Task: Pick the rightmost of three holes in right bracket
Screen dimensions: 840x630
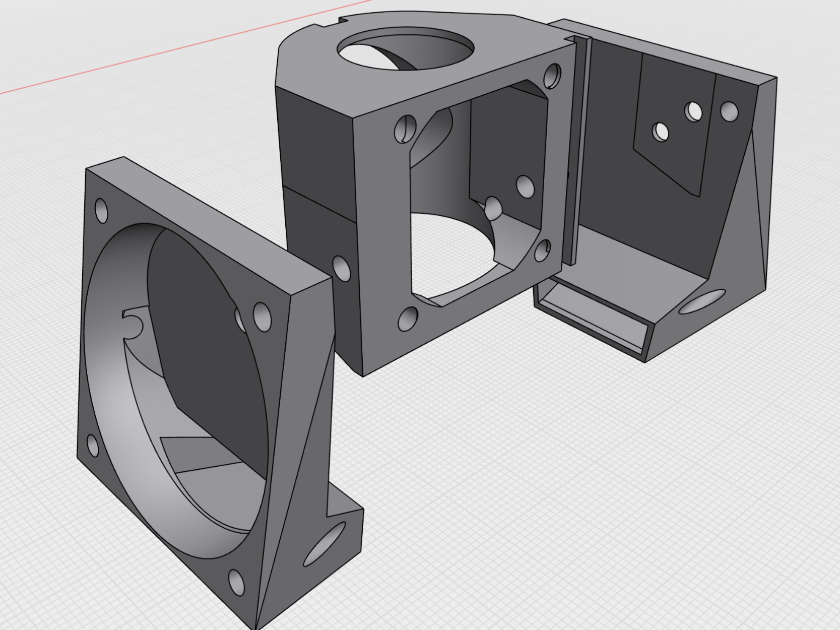Action: (729, 111)
